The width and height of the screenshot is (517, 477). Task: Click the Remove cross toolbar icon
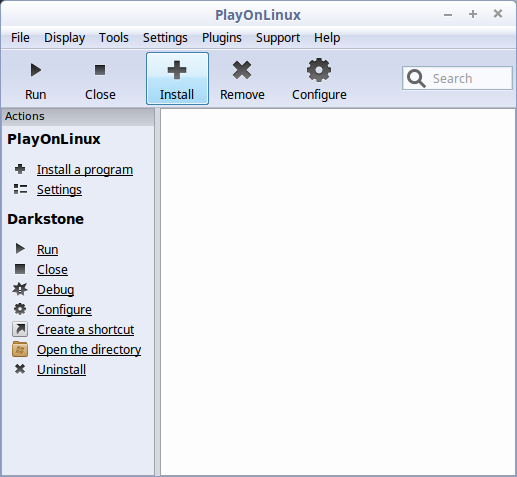[242, 70]
